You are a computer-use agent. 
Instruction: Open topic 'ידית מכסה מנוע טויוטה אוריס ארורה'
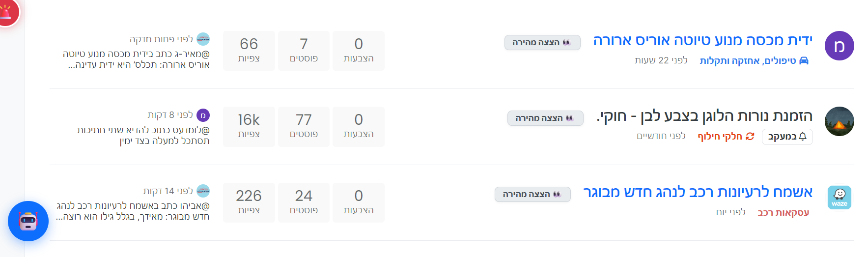[x=702, y=40]
